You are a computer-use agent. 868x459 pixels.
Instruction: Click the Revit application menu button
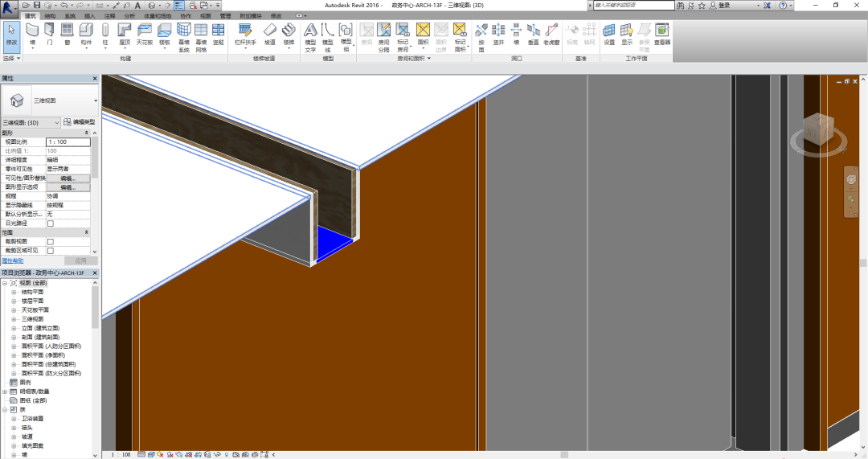[x=8, y=8]
